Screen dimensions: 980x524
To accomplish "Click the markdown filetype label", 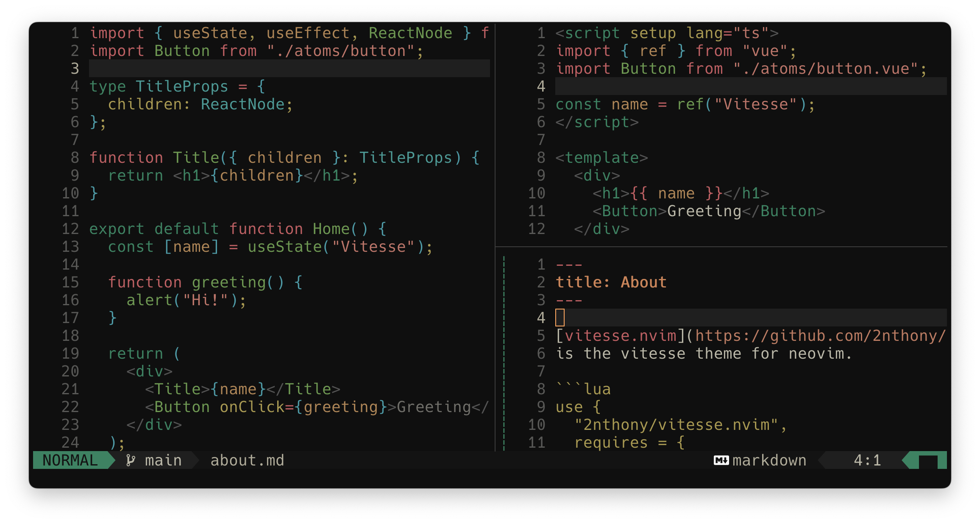I will pos(769,460).
